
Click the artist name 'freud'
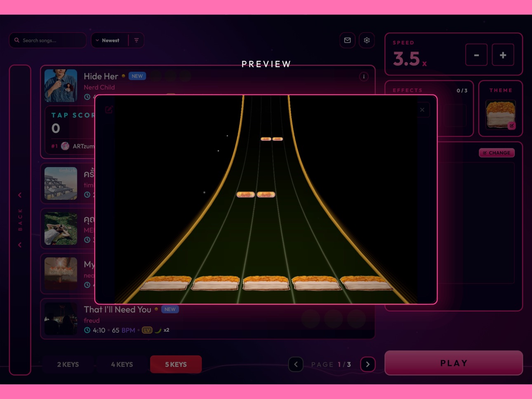point(92,320)
